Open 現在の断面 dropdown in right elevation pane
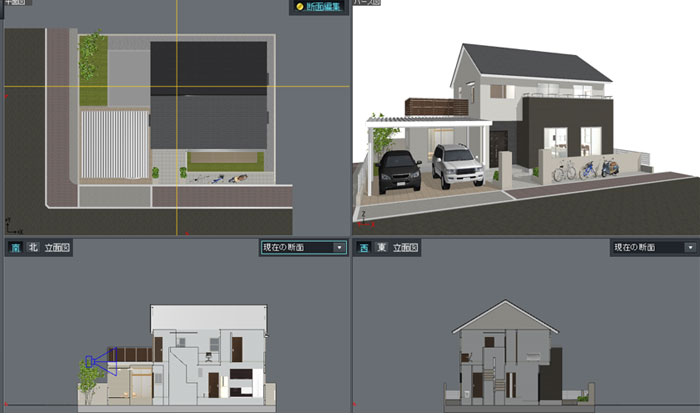 click(690, 247)
